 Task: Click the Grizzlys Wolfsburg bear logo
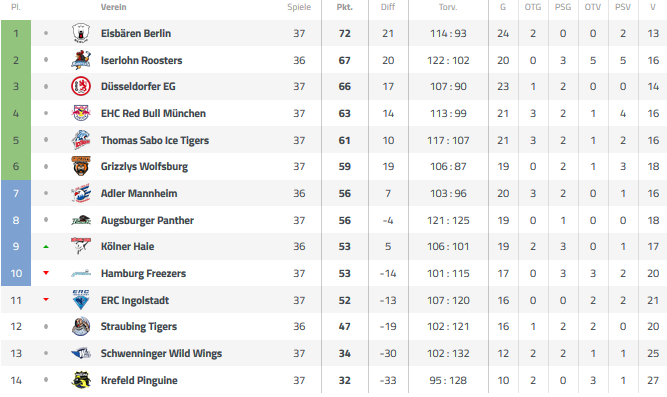click(x=81, y=166)
